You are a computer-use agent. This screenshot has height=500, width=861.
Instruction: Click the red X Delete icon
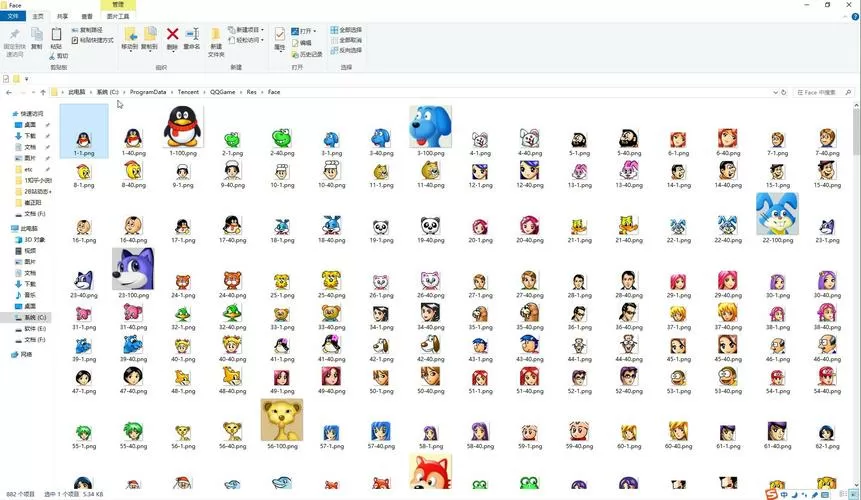pyautogui.click(x=172, y=35)
